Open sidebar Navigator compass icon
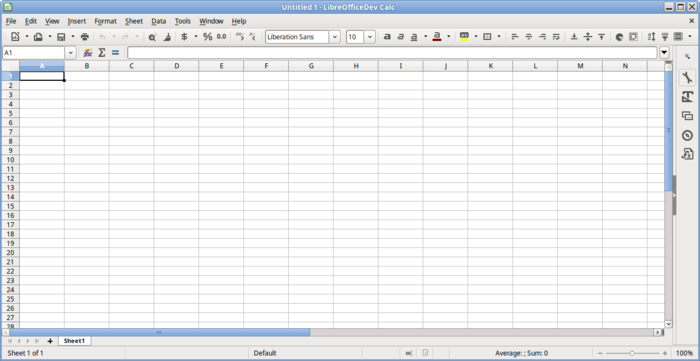The width and height of the screenshot is (700, 361). (687, 135)
